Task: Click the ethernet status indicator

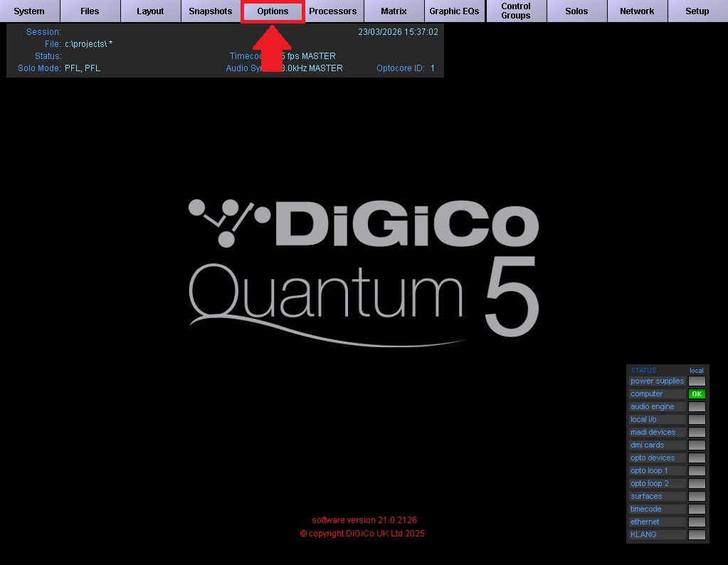Action: pyautogui.click(x=697, y=522)
